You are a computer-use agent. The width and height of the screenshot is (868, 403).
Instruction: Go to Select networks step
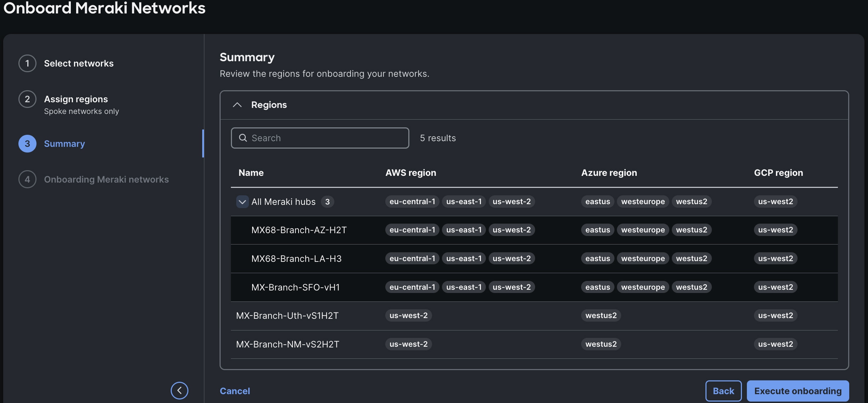pos(79,63)
